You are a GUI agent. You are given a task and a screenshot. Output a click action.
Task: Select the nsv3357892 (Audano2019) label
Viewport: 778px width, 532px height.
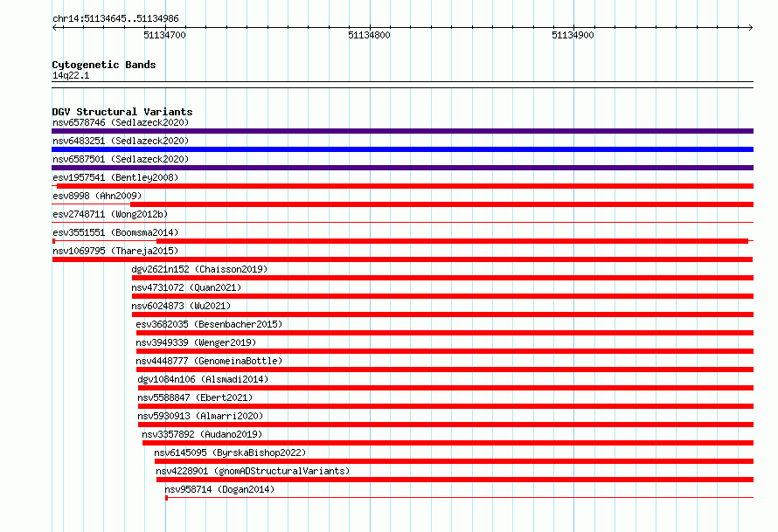(x=202, y=434)
